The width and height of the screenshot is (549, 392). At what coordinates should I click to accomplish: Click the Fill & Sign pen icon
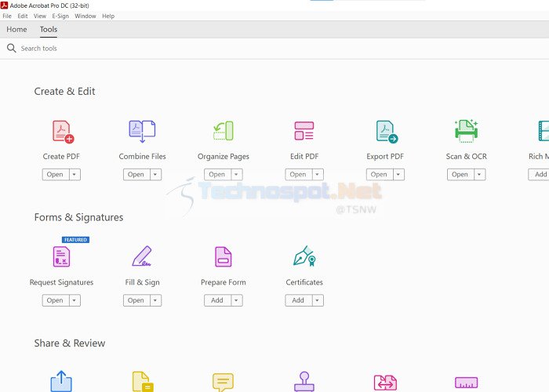point(142,256)
